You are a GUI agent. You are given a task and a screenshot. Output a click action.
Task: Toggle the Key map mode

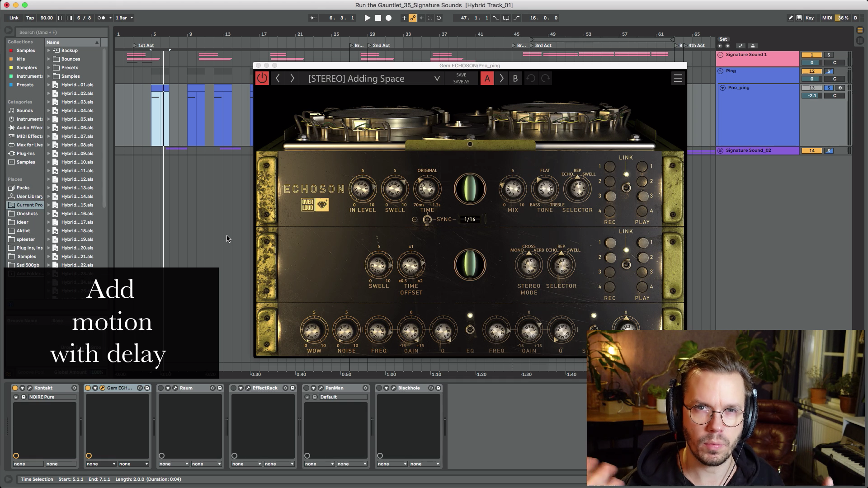809,18
